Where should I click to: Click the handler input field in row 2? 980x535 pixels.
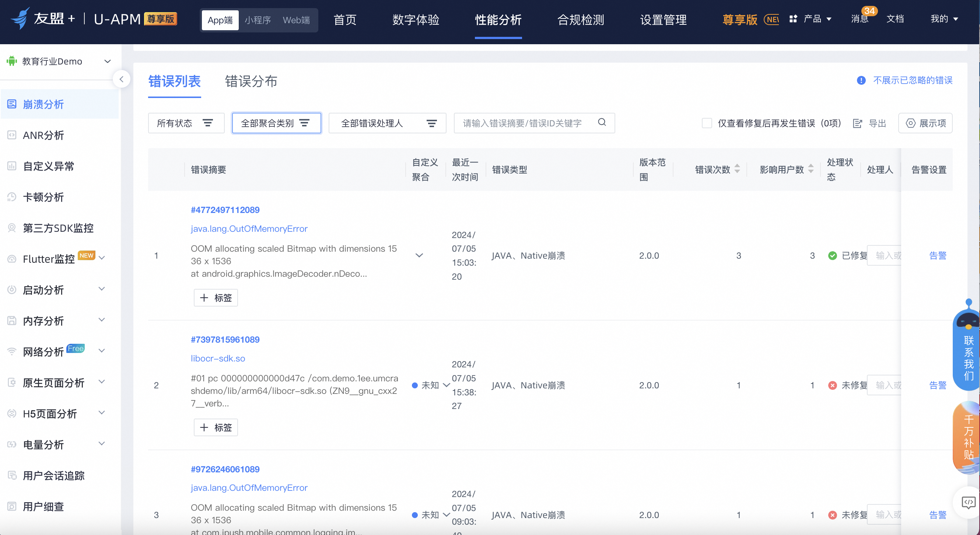pos(884,385)
